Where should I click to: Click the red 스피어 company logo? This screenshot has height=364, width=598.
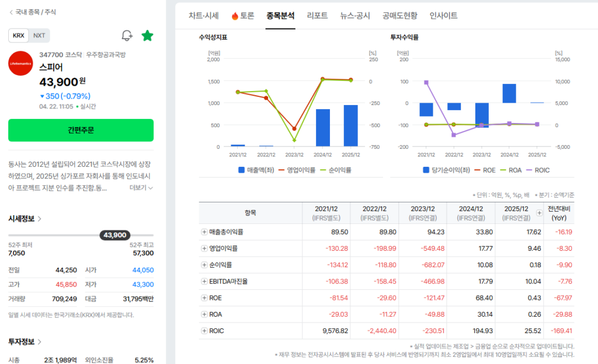[x=20, y=63]
